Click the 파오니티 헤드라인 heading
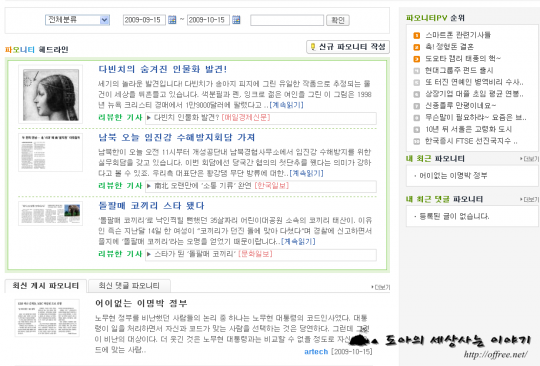The height and width of the screenshot is (366, 540). 37,50
